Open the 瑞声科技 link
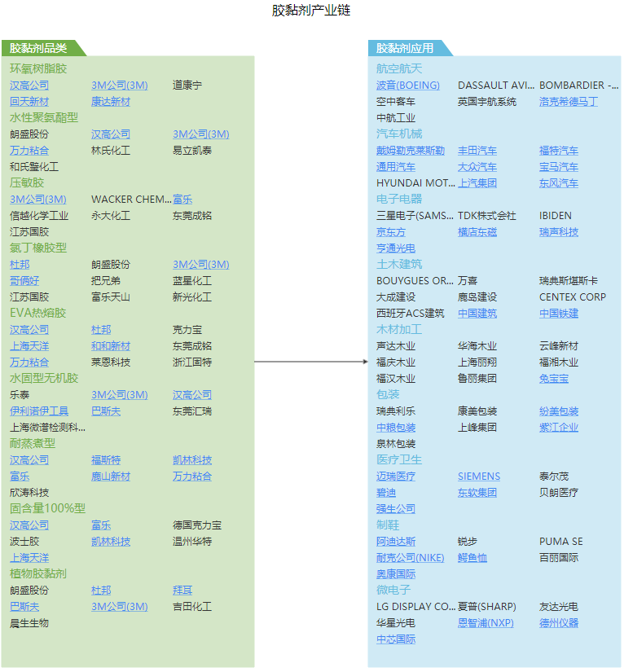Screen dimensions: 624x672 pyautogui.click(x=559, y=232)
